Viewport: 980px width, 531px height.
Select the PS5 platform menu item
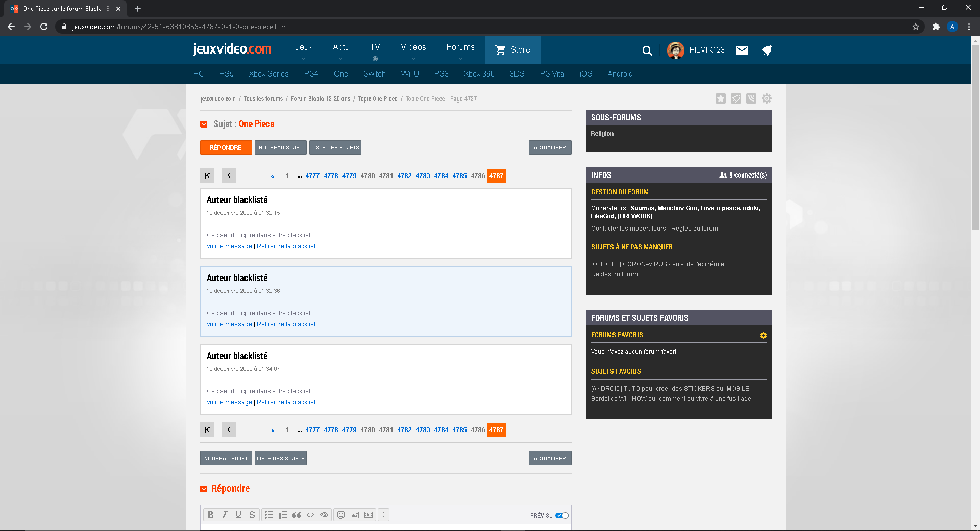click(x=227, y=74)
